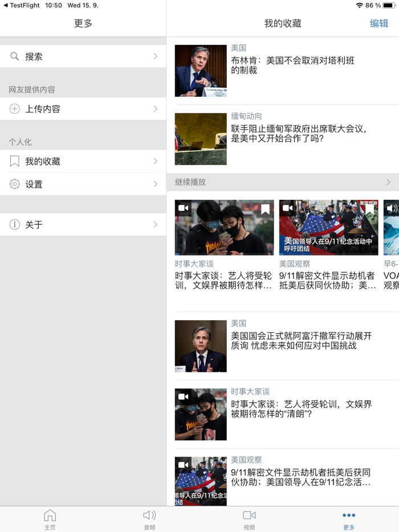Screen dimensions: 399x532
Task: Open article 美国国会正式就阿富汗撤军行动展开质询
Action: (301, 341)
